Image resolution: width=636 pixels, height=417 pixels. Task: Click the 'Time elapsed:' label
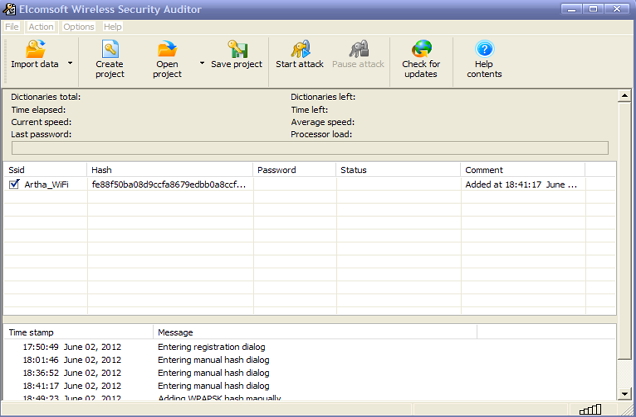(38, 110)
